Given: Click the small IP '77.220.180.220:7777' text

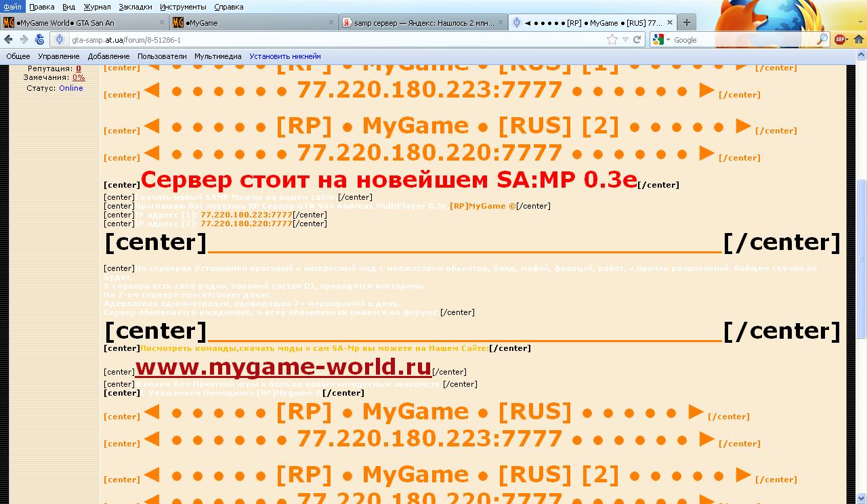Looking at the screenshot, I should [x=247, y=224].
